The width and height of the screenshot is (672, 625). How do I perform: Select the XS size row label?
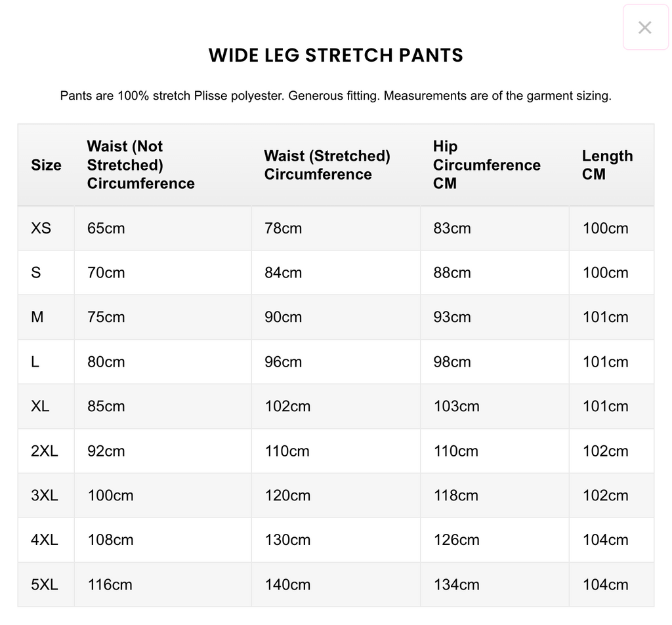[x=41, y=228]
